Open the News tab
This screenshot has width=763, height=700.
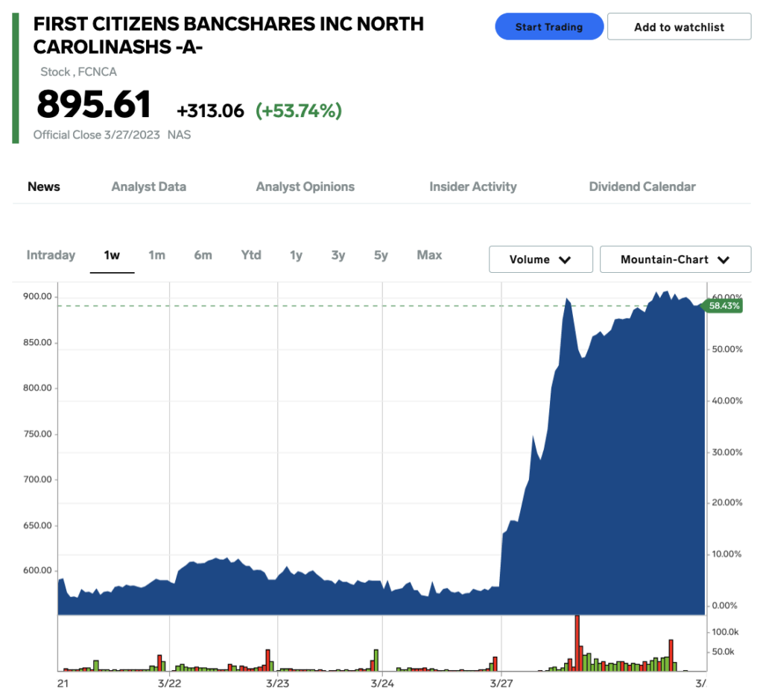(44, 187)
